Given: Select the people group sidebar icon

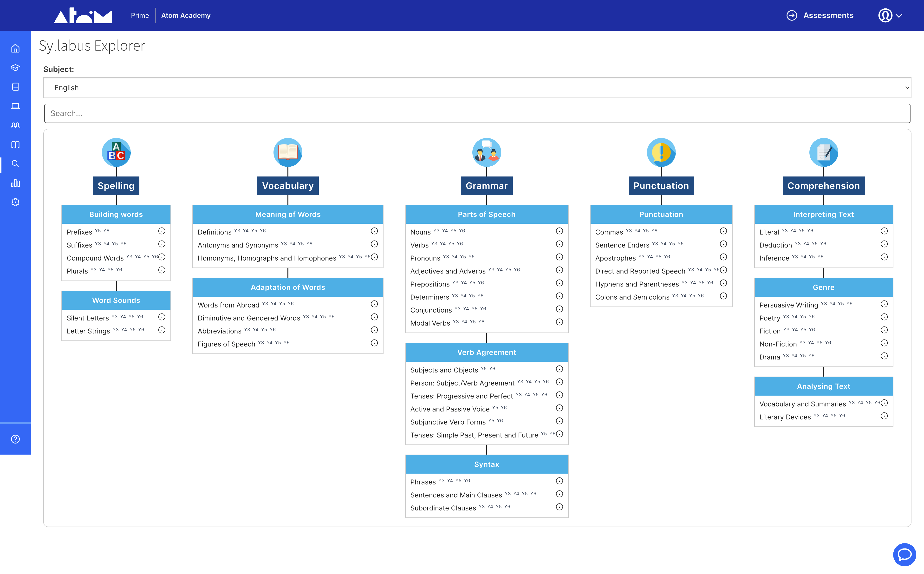Looking at the screenshot, I should coord(15,125).
